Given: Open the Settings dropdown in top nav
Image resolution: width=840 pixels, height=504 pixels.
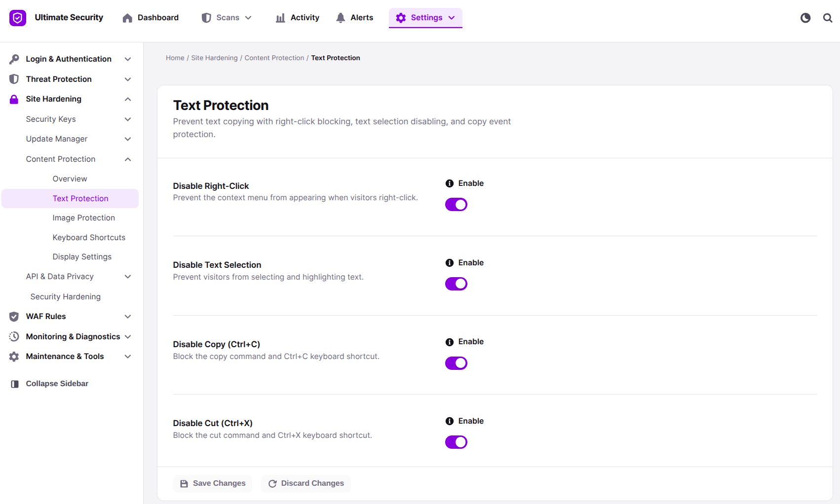Looking at the screenshot, I should click(x=425, y=18).
